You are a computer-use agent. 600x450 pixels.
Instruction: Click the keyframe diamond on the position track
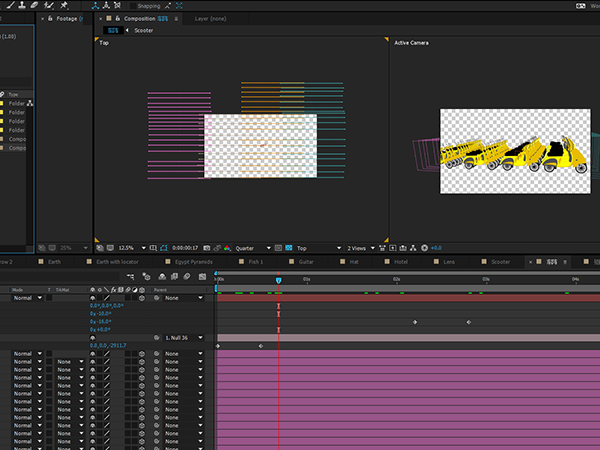click(261, 346)
